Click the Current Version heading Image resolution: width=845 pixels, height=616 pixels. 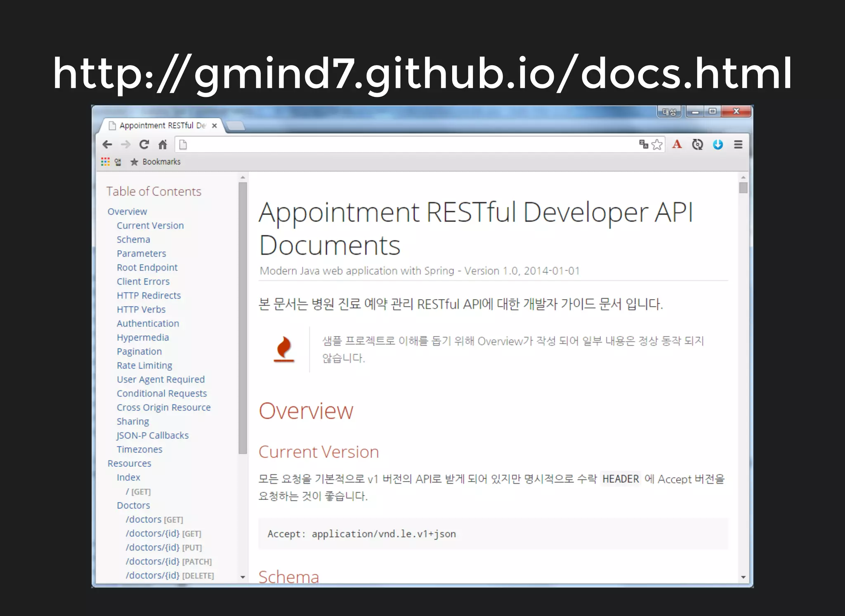319,452
